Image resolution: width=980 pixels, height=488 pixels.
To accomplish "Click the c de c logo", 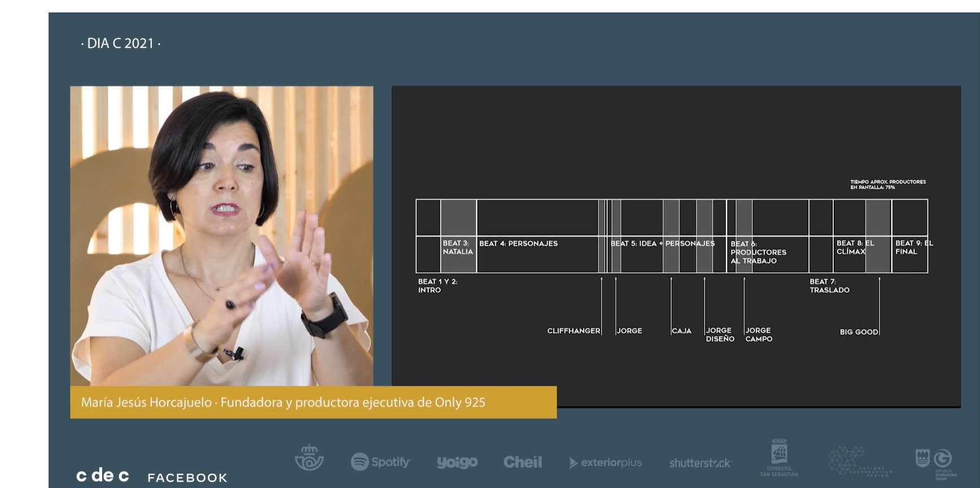I will point(103,476).
